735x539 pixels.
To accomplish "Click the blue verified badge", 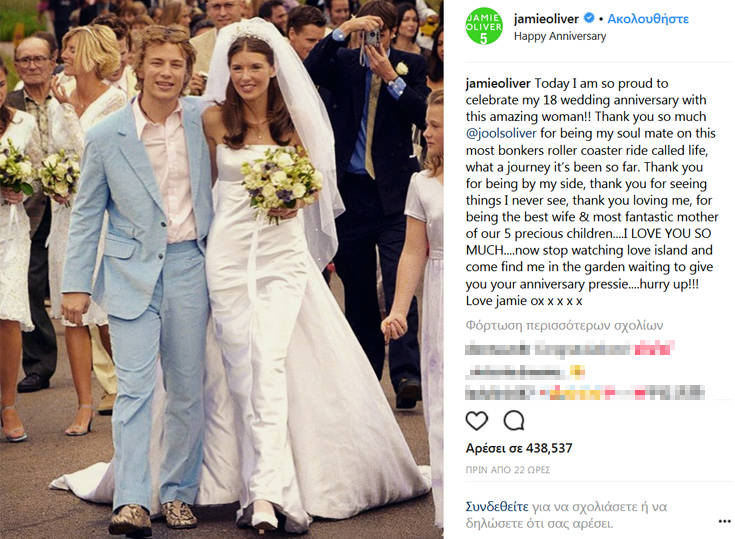I will click(x=589, y=18).
